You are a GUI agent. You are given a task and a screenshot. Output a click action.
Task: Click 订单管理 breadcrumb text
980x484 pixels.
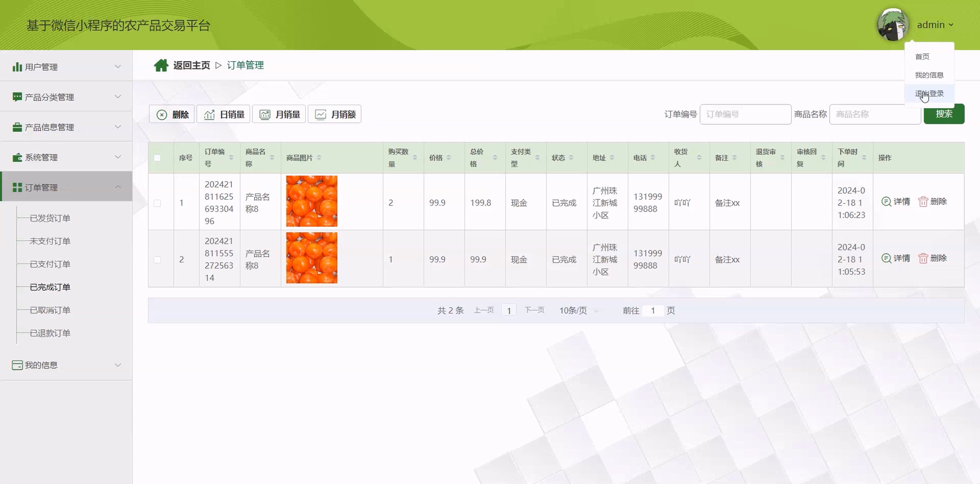(x=245, y=65)
